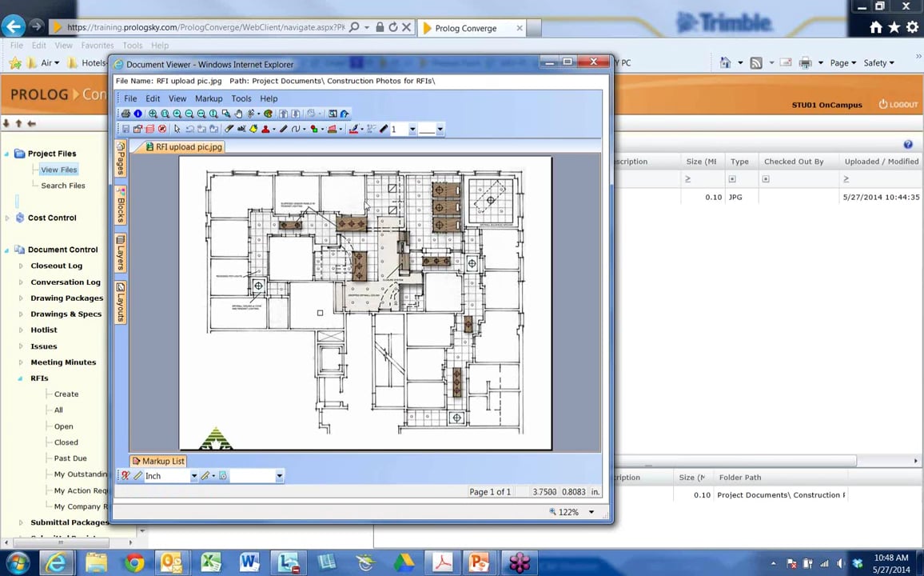The width and height of the screenshot is (924, 576).
Task: Switch to the Layouts side tab
Action: pyautogui.click(x=120, y=302)
